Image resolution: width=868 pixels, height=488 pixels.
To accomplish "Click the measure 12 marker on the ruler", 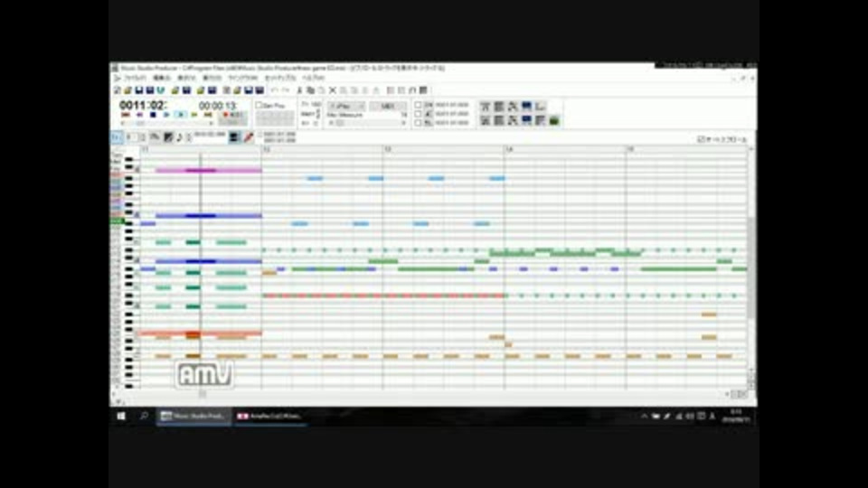I will coord(267,149).
